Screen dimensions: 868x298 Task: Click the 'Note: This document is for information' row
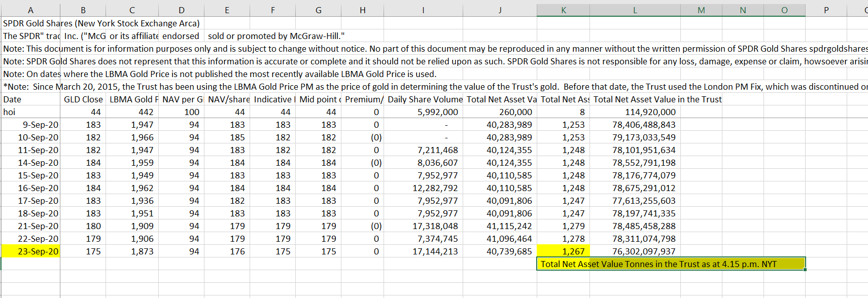click(434, 49)
